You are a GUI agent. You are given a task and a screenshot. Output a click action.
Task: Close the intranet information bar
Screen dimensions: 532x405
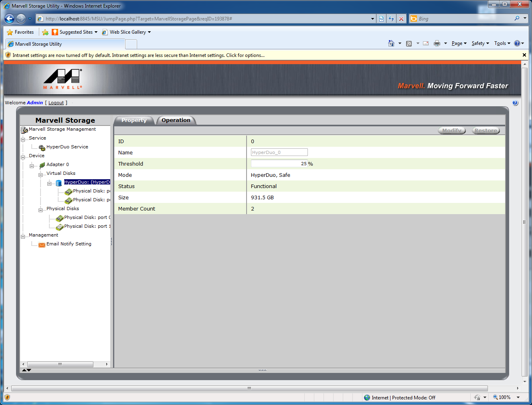524,55
